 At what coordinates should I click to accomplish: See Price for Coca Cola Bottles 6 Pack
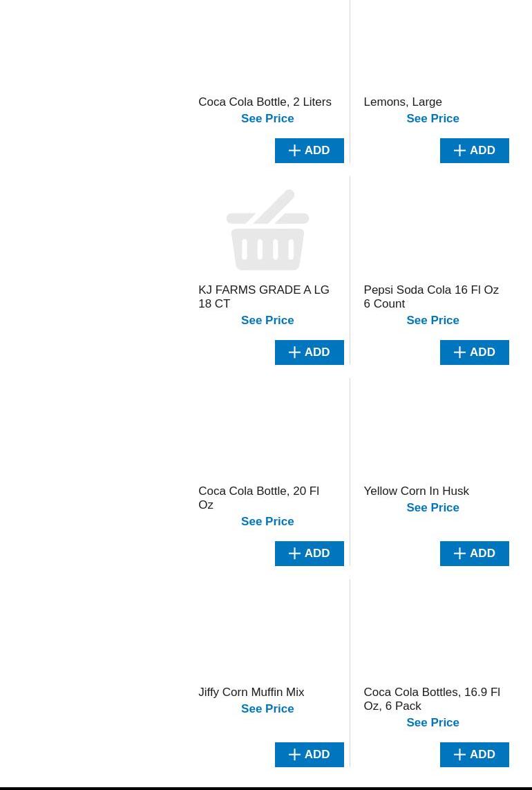pyautogui.click(x=433, y=723)
